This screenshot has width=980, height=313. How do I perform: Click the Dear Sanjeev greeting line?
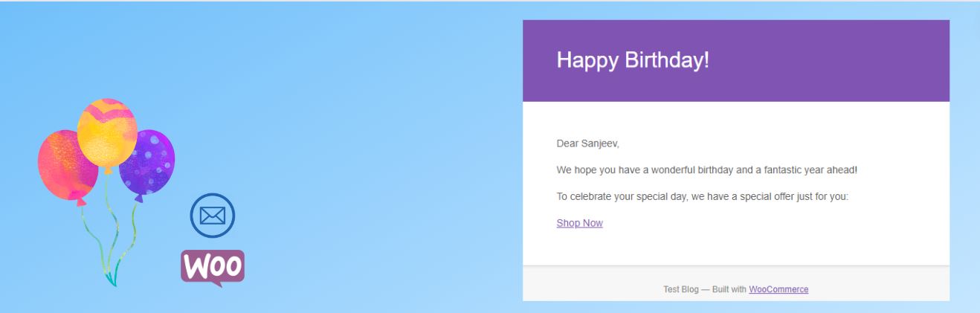(x=587, y=143)
